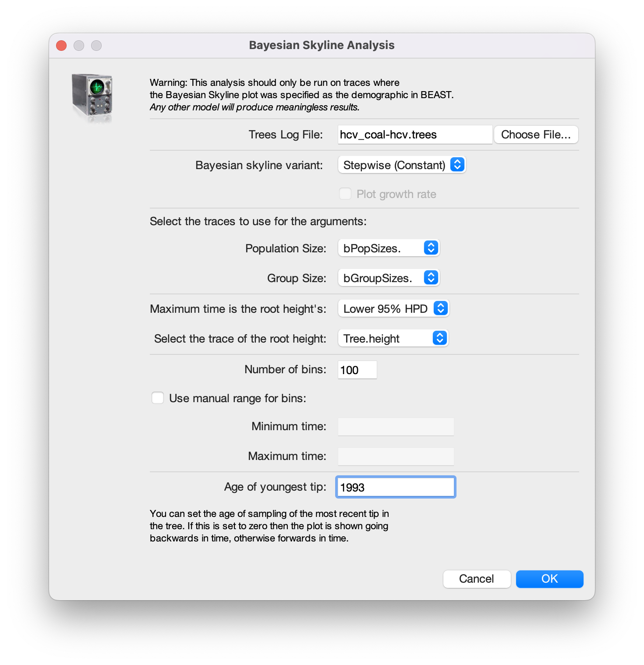This screenshot has height=665, width=644.
Task: Click the Maximum time input field
Action: click(x=396, y=456)
